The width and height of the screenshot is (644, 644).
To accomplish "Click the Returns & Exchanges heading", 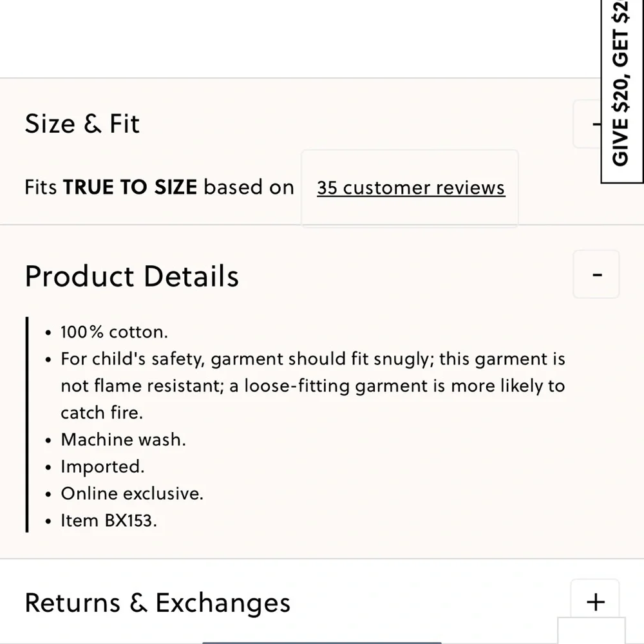I will pos(158,603).
